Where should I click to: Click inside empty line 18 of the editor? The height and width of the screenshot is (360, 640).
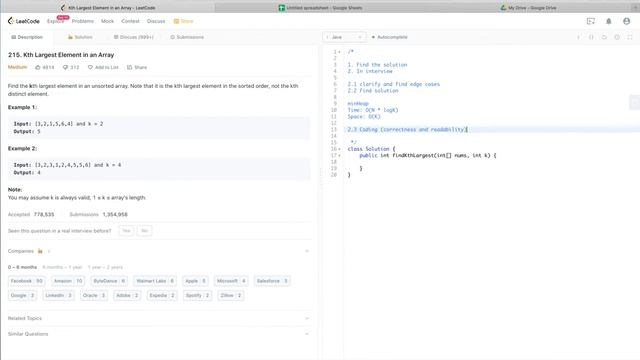pyautogui.click(x=491, y=162)
